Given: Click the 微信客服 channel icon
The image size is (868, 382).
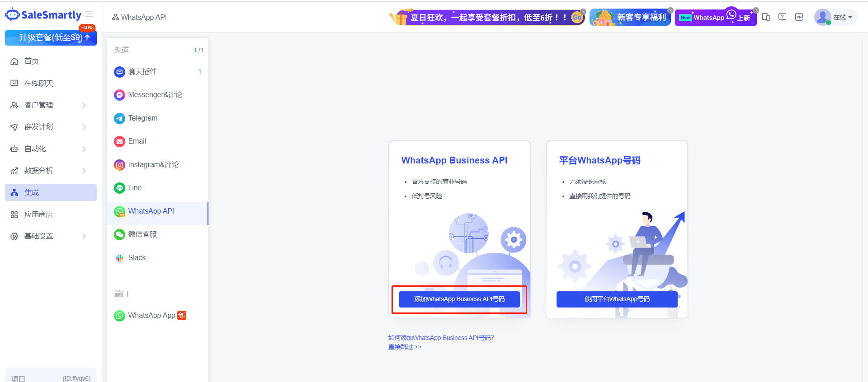Looking at the screenshot, I should coord(119,234).
